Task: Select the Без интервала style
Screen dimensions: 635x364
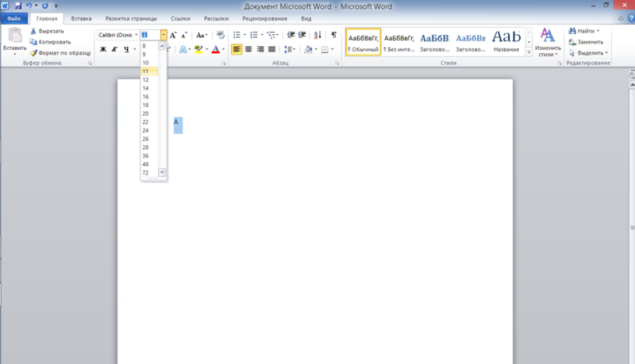Action: (399, 42)
